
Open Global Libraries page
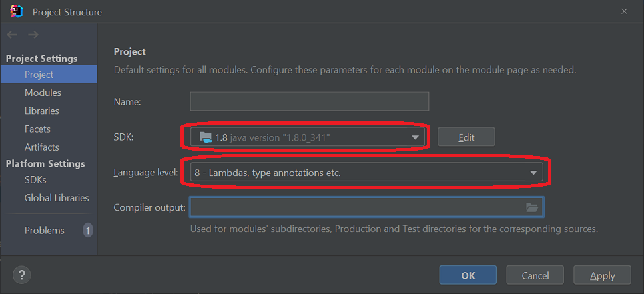coord(56,197)
